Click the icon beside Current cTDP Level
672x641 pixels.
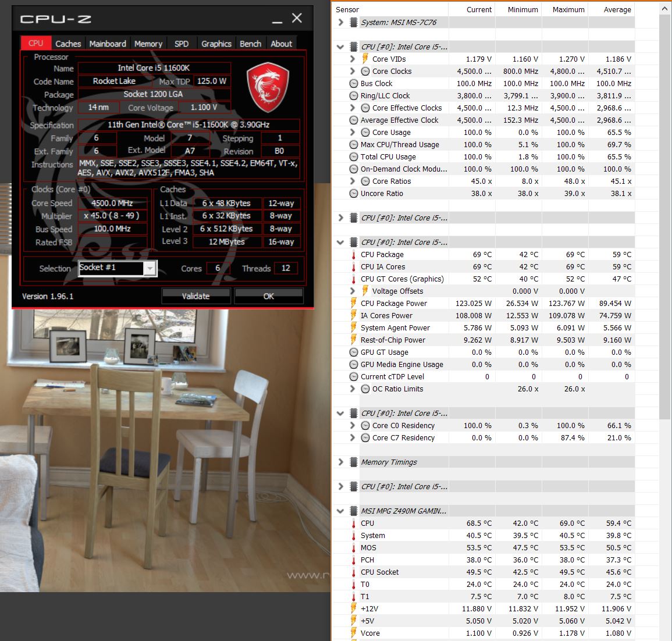(x=354, y=376)
